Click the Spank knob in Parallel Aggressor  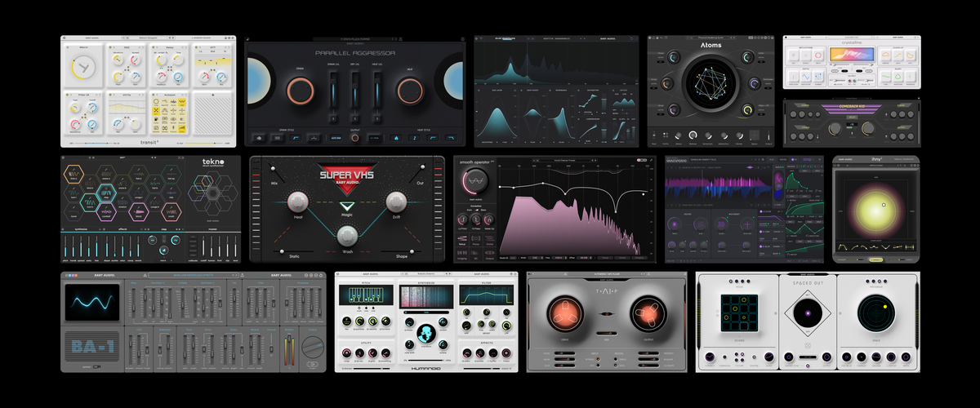301,91
